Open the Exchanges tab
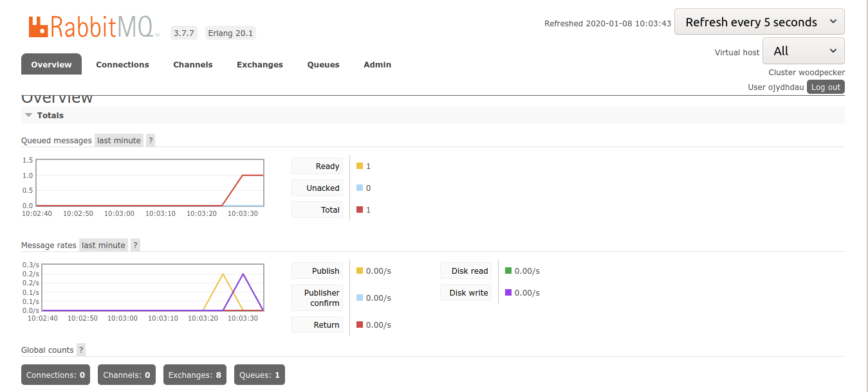 260,64
